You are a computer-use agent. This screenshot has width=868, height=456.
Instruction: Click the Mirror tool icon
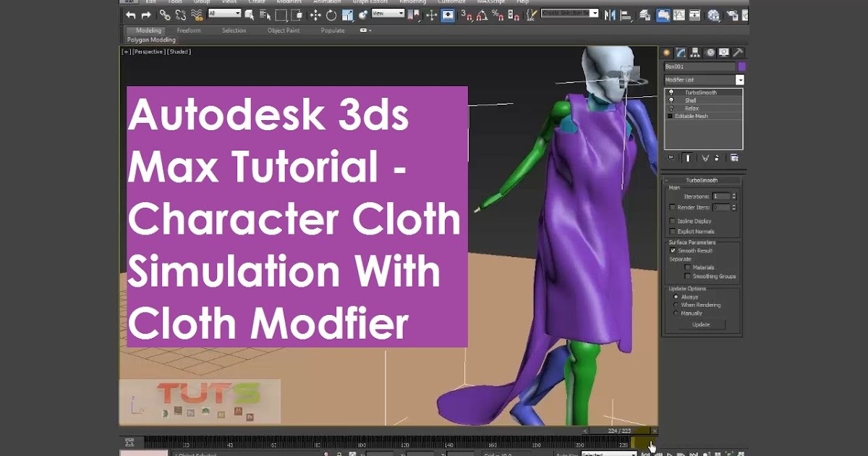click(610, 14)
